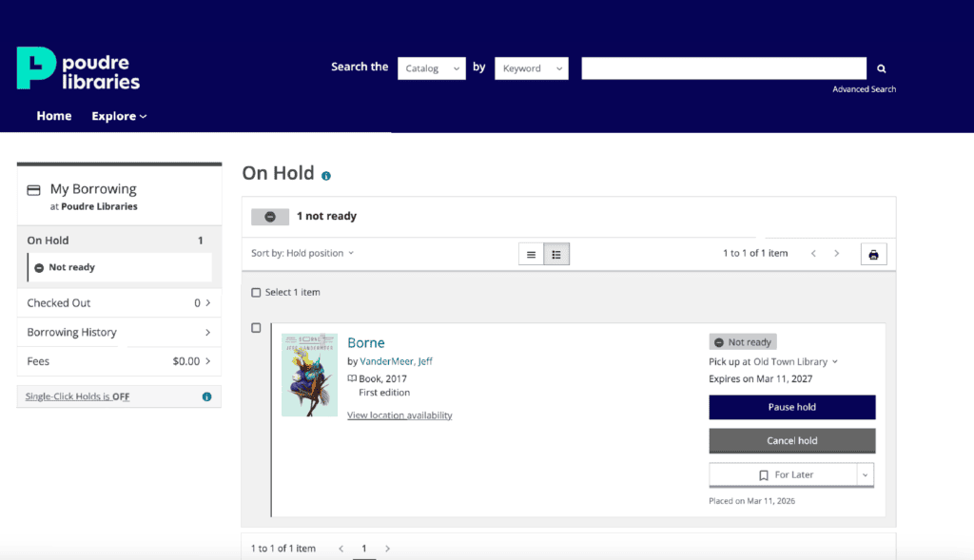Tick the checkbox beside Borne
This screenshot has width=974, height=560.
pos(256,328)
